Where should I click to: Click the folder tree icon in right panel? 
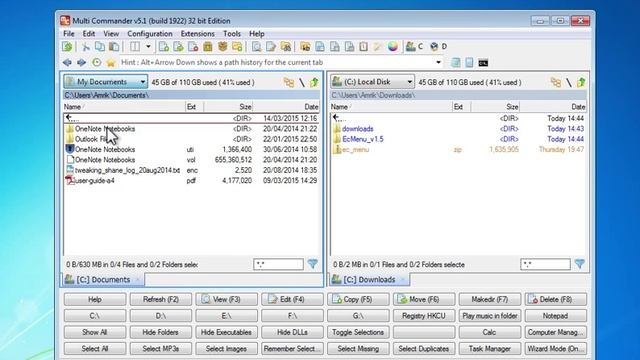556,82
